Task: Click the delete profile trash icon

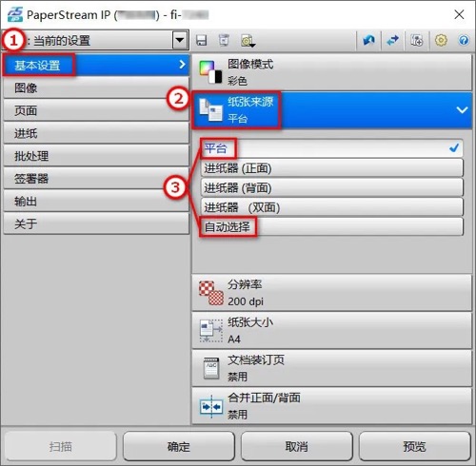Action: [x=225, y=41]
